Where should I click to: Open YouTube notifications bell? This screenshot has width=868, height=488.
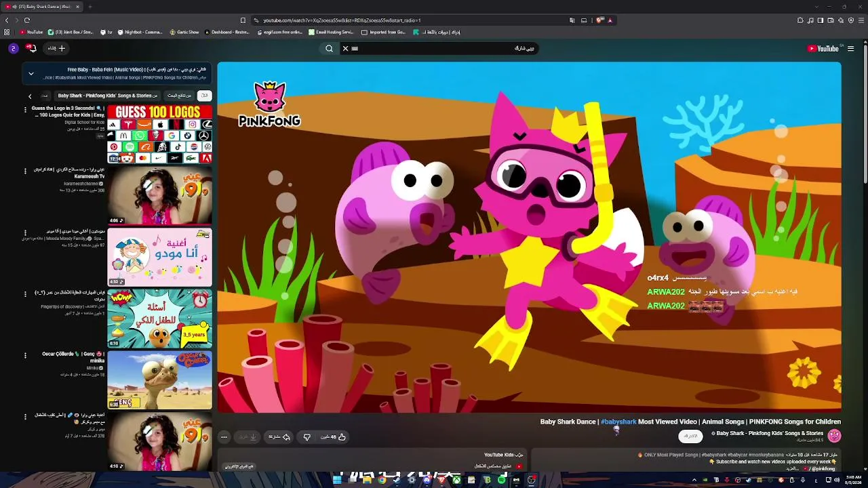click(31, 48)
